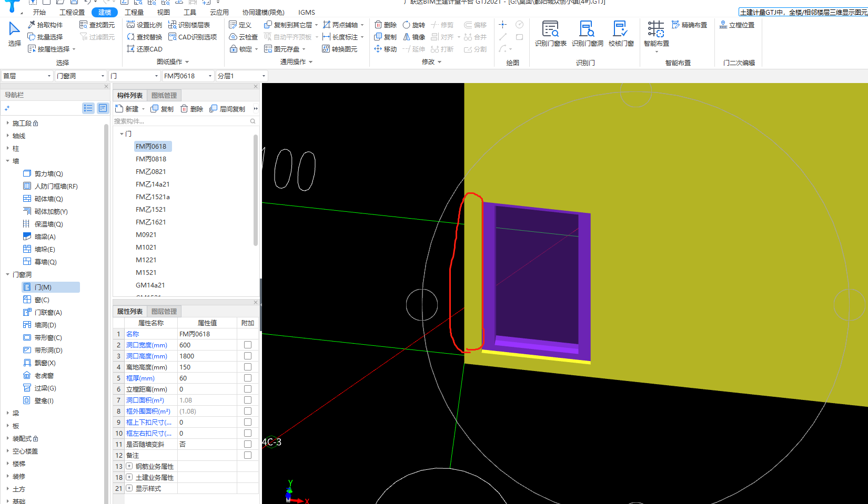Open the FM丙0618 component dropdown
Screen dimensions: 868x504
(188, 76)
